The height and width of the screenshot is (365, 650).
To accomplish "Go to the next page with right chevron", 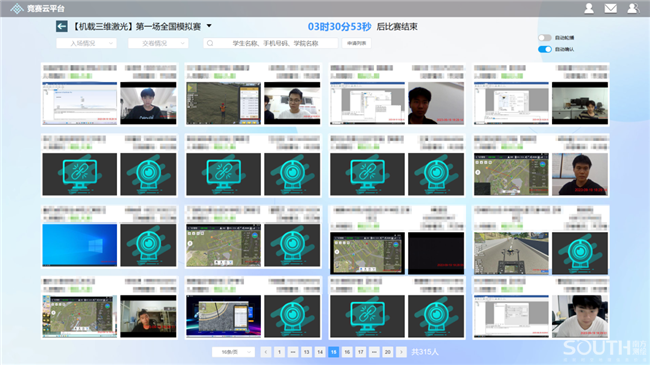I will [x=401, y=352].
